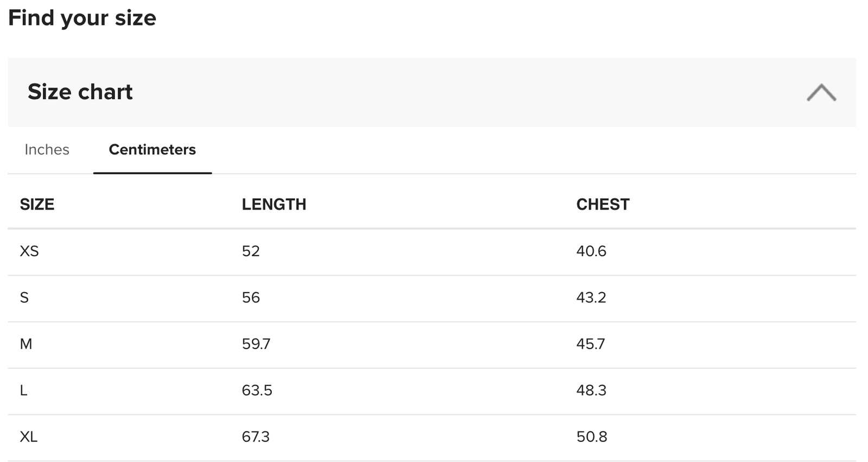Viewport: 868px width, 462px height.
Task: Collapse the Size chart chevron arrow
Action: pyautogui.click(x=821, y=93)
